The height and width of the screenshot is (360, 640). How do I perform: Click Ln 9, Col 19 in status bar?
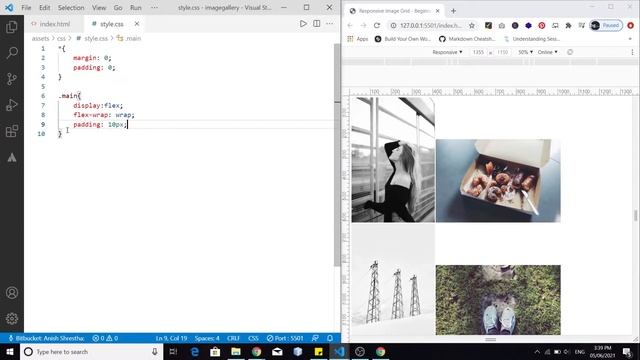pyautogui.click(x=171, y=338)
